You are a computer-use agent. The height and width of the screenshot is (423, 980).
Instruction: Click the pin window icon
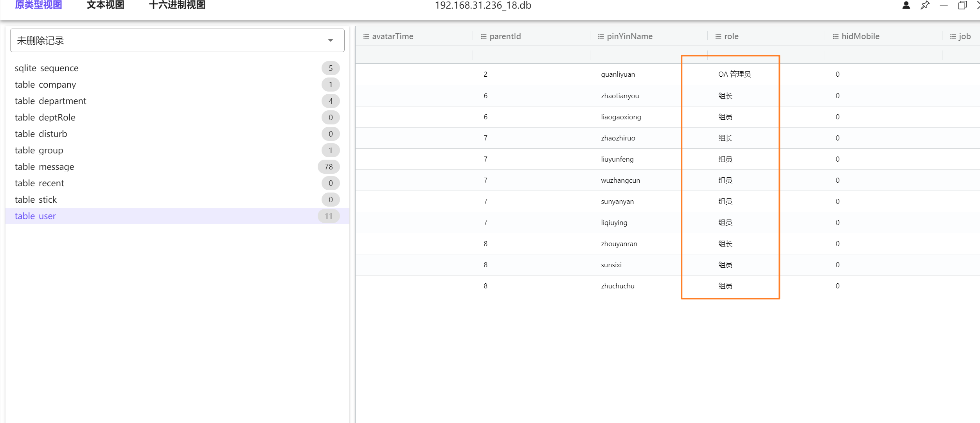(x=925, y=5)
